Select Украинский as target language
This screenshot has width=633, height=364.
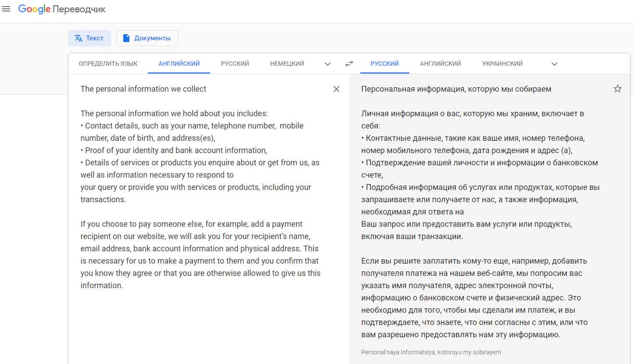click(502, 64)
